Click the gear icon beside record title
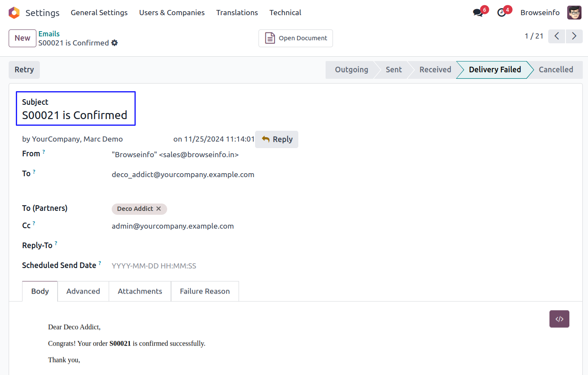The image size is (588, 375). point(114,43)
